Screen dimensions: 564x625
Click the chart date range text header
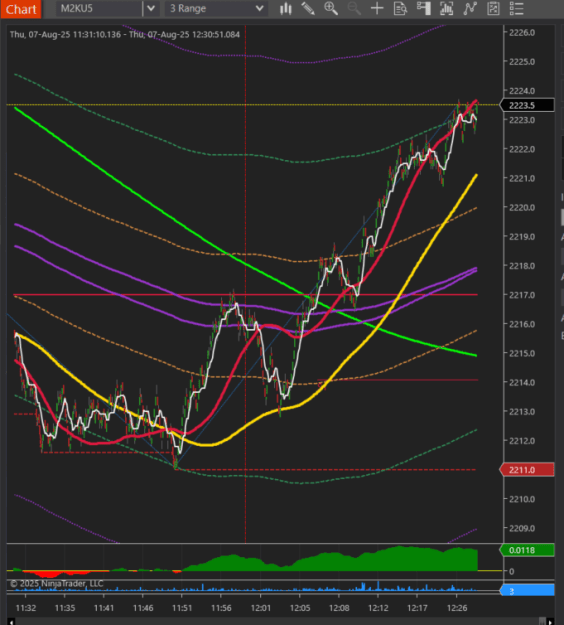[125, 35]
